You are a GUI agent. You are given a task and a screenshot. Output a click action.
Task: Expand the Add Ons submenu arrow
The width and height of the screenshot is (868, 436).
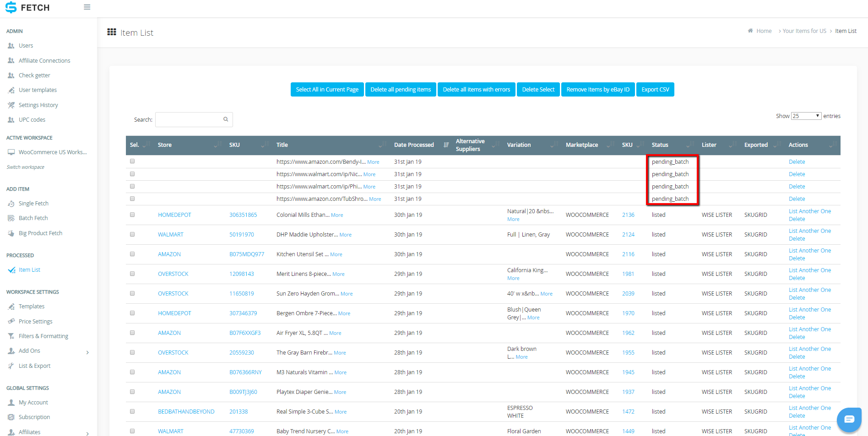point(87,352)
